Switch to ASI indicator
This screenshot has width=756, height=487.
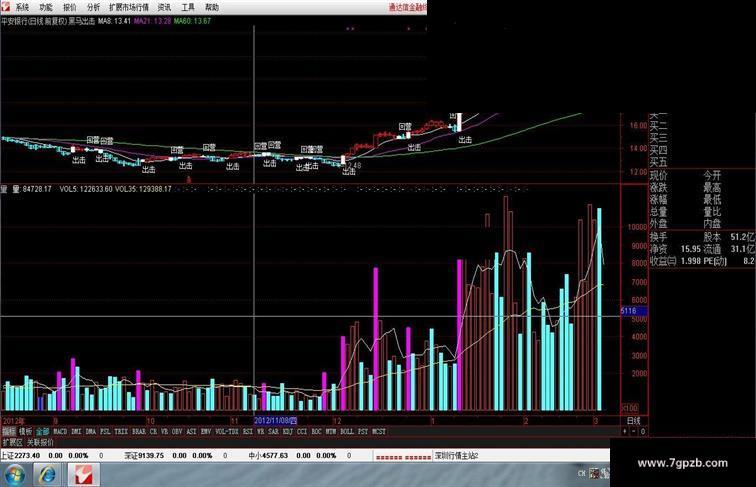[191, 432]
